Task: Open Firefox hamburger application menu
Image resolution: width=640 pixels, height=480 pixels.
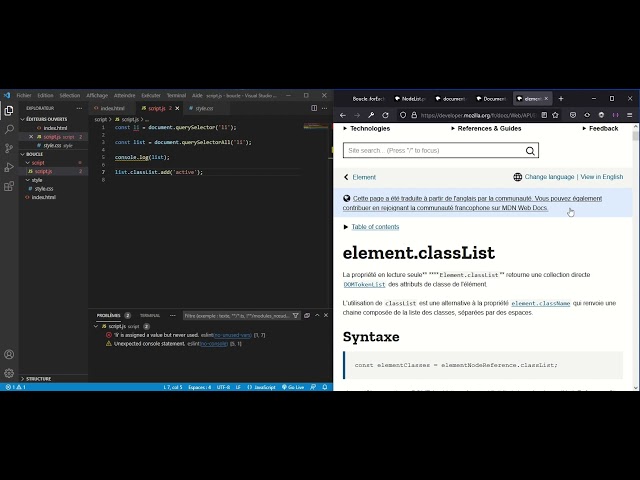Action: point(630,116)
